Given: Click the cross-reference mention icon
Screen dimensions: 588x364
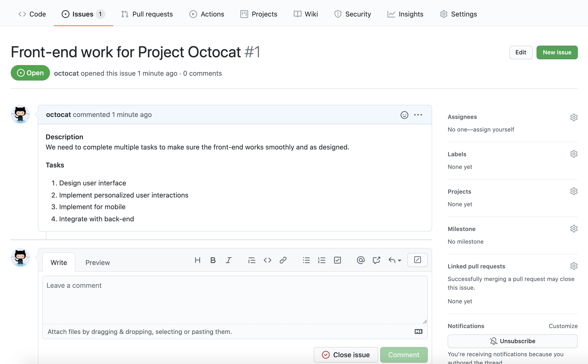Looking at the screenshot, I should (x=377, y=260).
